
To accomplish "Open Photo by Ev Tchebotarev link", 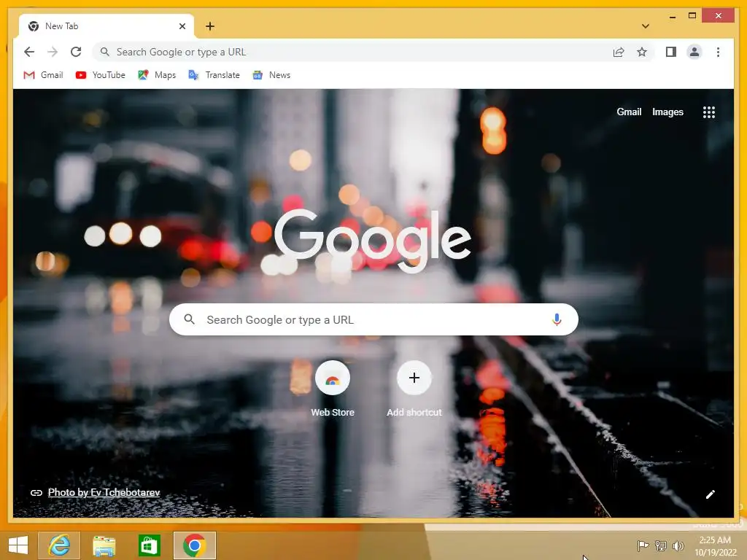I will tap(104, 492).
